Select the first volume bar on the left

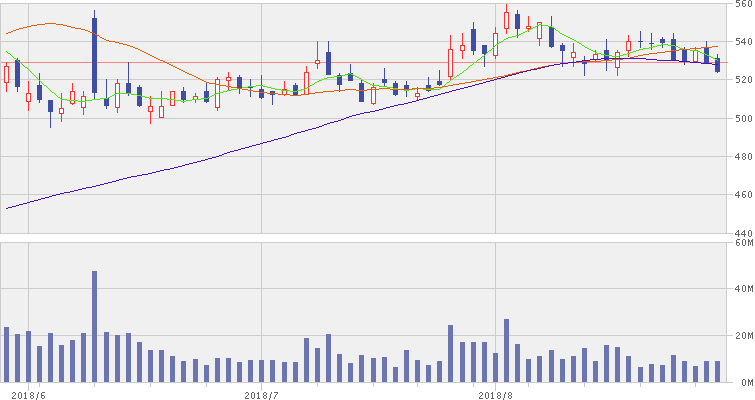point(6,354)
